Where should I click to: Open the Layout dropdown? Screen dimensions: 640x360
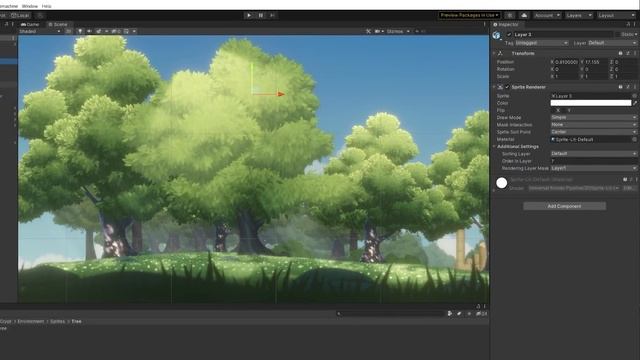[x=616, y=16]
